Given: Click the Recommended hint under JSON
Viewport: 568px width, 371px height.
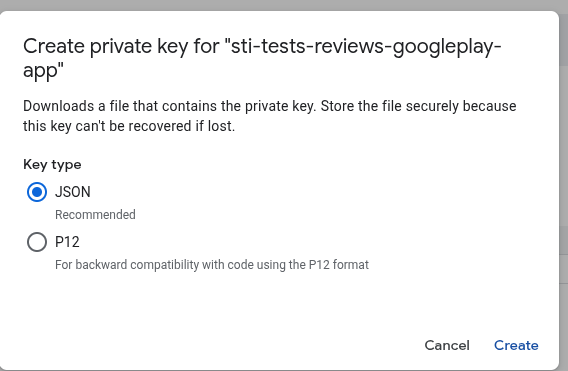Looking at the screenshot, I should [95, 214].
